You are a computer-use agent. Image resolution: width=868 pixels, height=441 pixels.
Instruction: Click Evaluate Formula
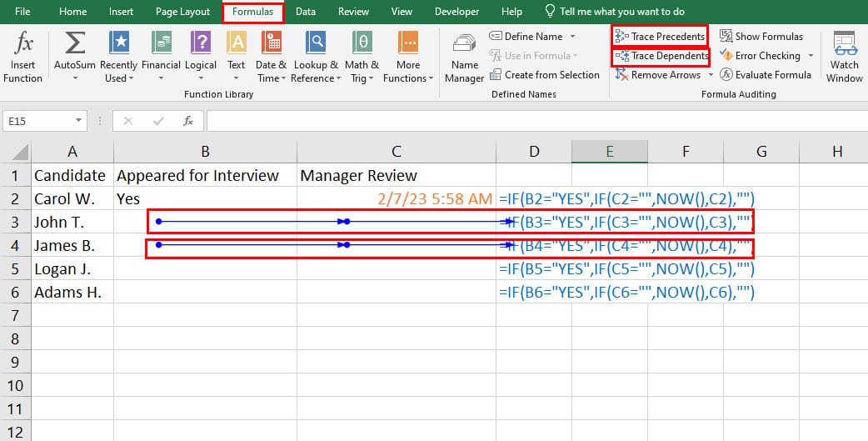click(766, 75)
